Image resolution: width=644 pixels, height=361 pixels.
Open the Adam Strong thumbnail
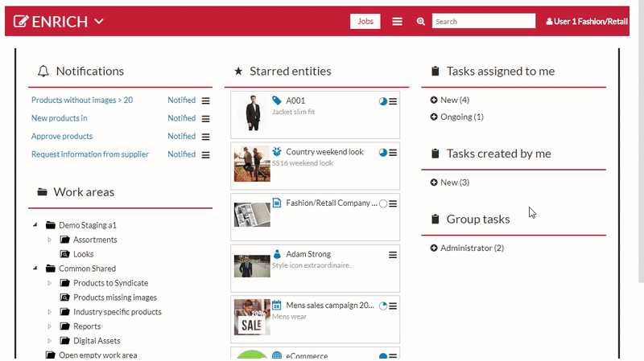(x=252, y=266)
